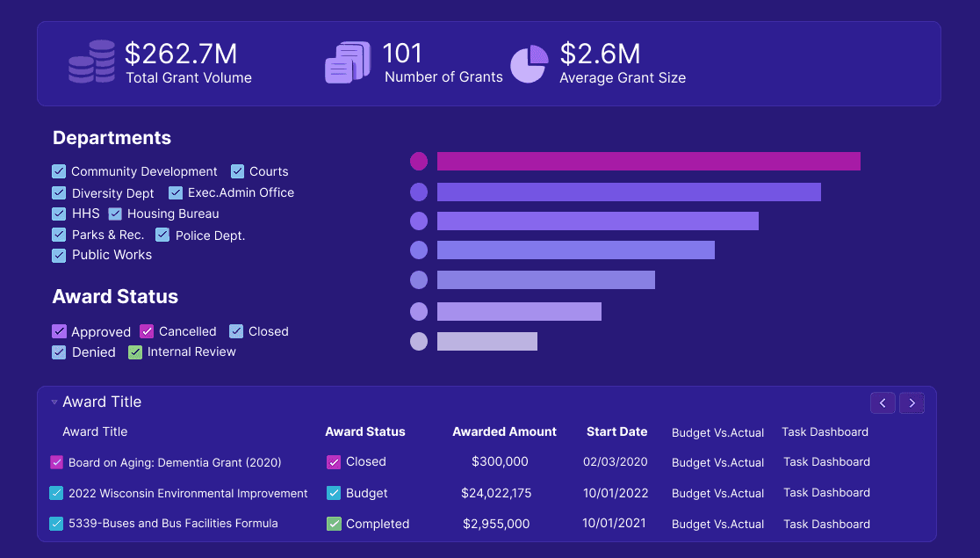Uncheck Internal Review under Award Status

pos(134,351)
